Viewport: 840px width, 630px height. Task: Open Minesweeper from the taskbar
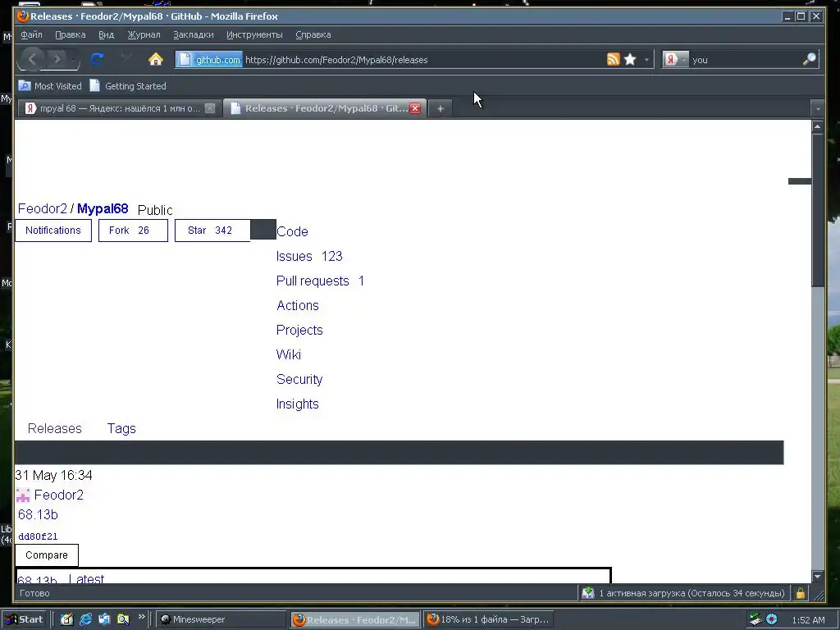pyautogui.click(x=221, y=620)
